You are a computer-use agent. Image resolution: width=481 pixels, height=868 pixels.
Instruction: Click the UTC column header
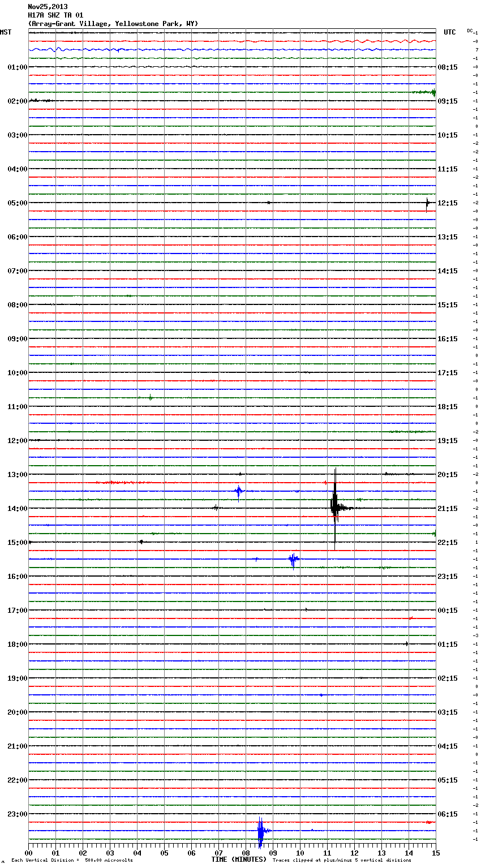pos(450,32)
